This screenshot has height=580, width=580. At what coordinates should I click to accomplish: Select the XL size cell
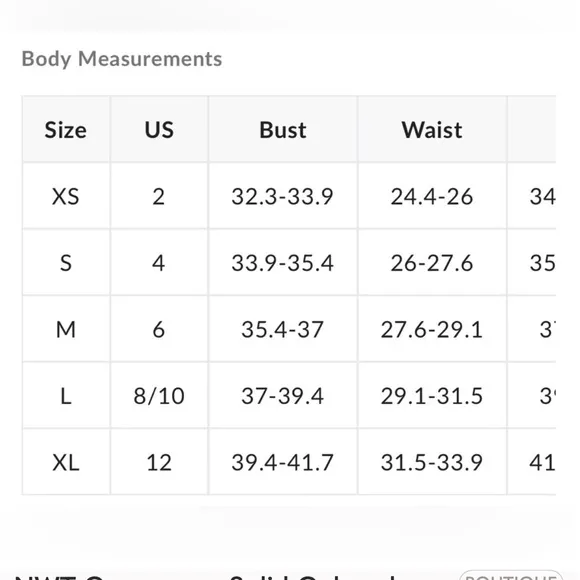tap(66, 462)
